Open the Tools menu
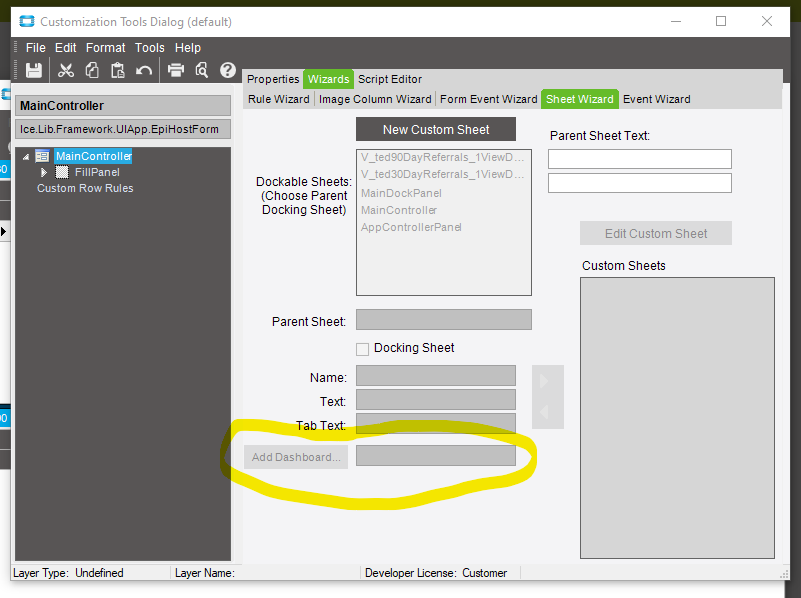The width and height of the screenshot is (801, 598). [x=150, y=48]
